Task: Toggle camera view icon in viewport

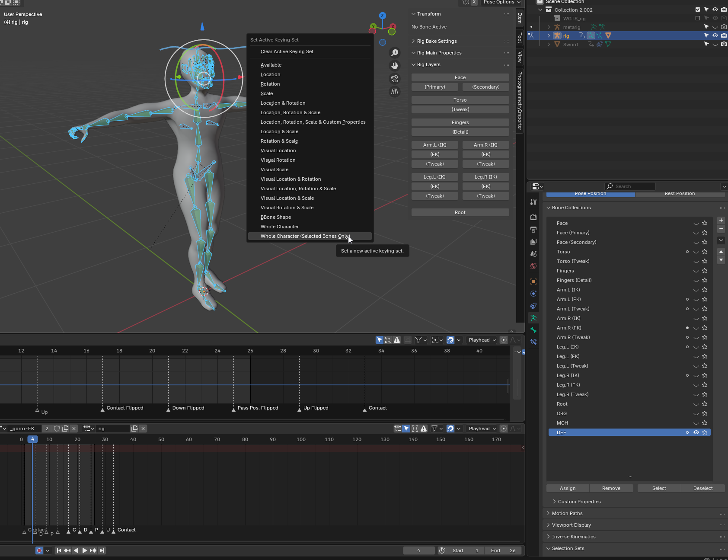Action: click(x=395, y=79)
